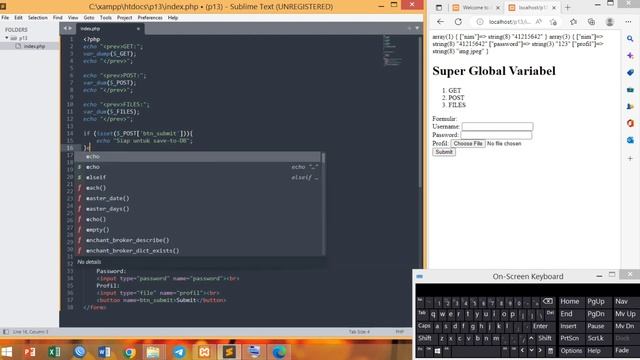Open PowerPoint from the taskbar
This screenshot has height=360, width=640.
pos(29,352)
